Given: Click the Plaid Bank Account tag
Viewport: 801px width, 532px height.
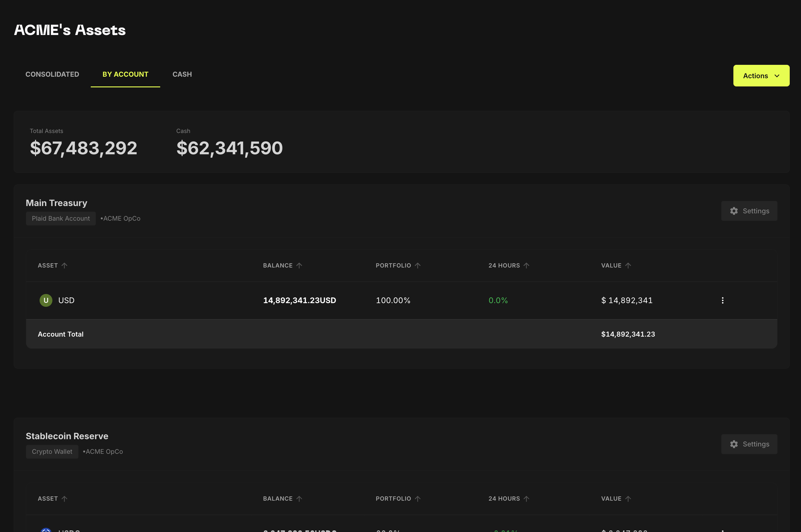Looking at the screenshot, I should coord(61,219).
